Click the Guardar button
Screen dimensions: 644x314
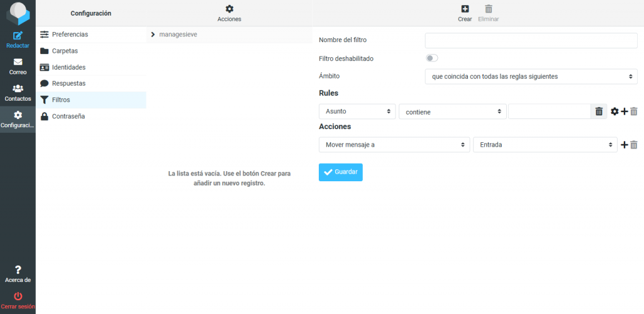click(x=340, y=172)
